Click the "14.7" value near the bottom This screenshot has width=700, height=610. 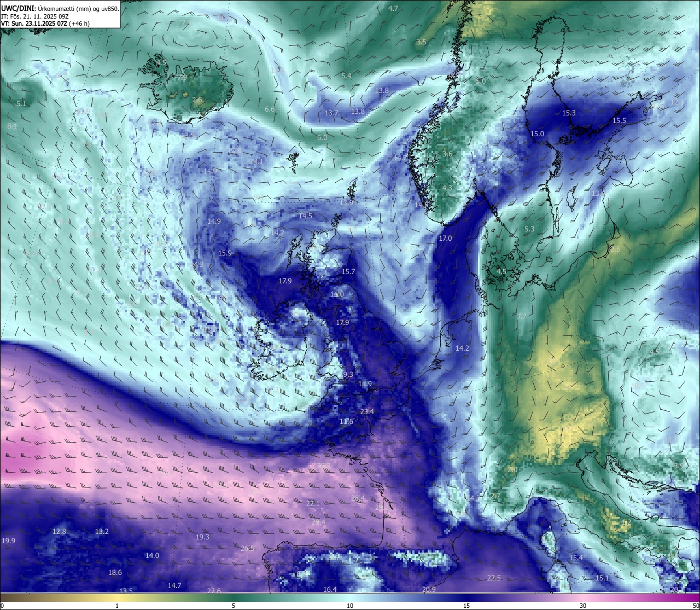pyautogui.click(x=174, y=585)
